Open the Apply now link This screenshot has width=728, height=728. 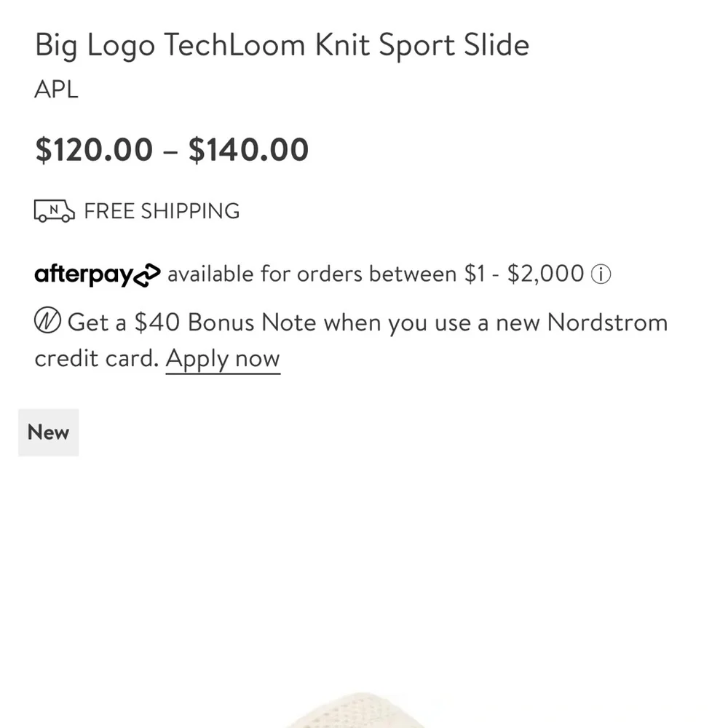click(223, 357)
